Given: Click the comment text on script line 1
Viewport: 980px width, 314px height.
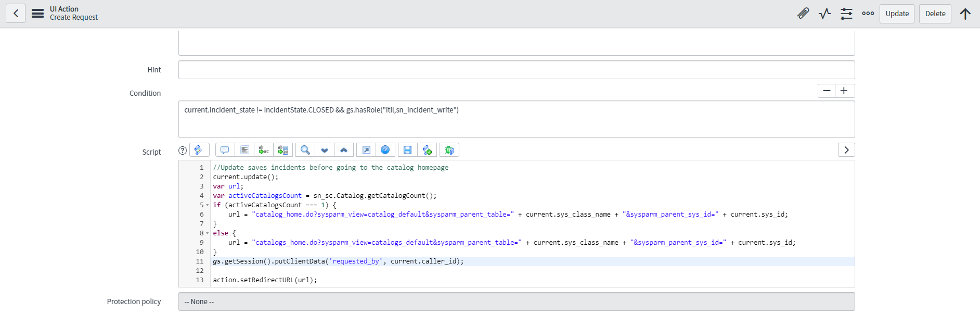Looking at the screenshot, I should click(x=331, y=168).
